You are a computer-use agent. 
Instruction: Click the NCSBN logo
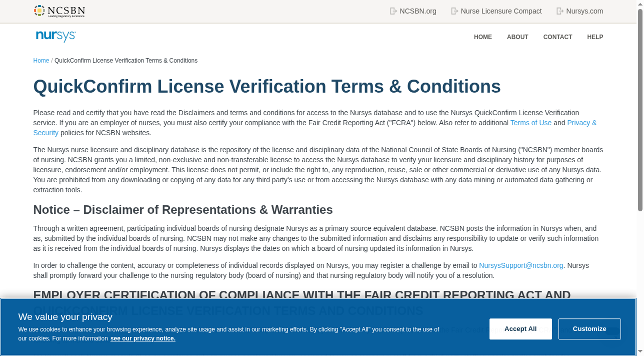[59, 11]
